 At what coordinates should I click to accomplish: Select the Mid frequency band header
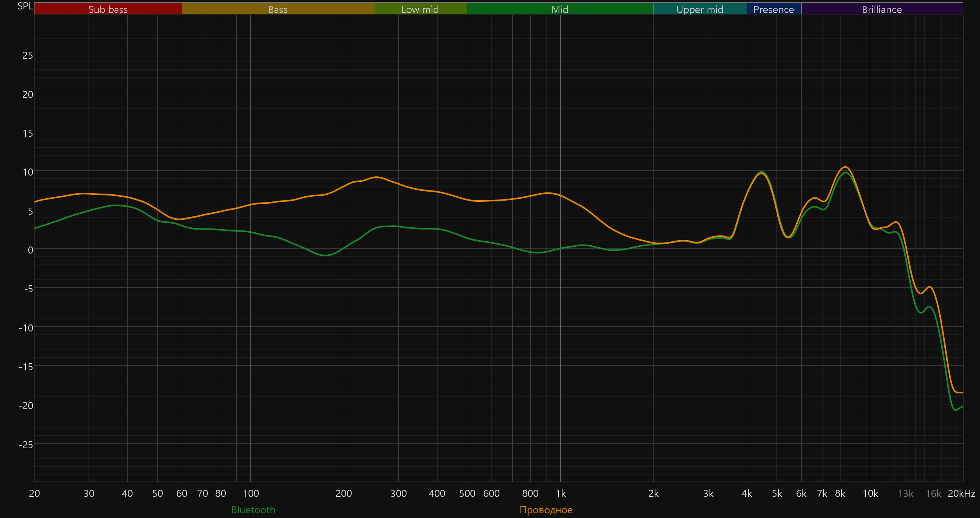pyautogui.click(x=560, y=9)
